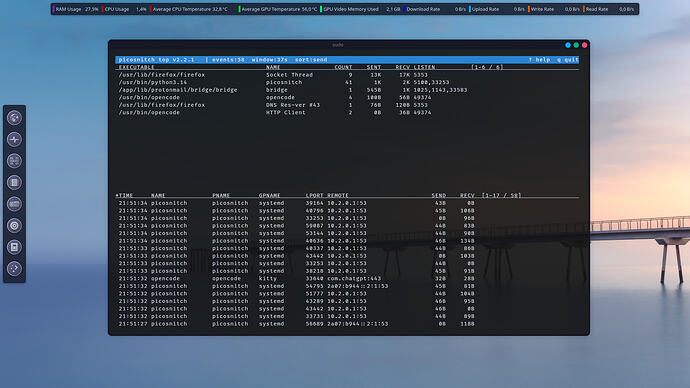Click the PNAME column header

[221, 195]
